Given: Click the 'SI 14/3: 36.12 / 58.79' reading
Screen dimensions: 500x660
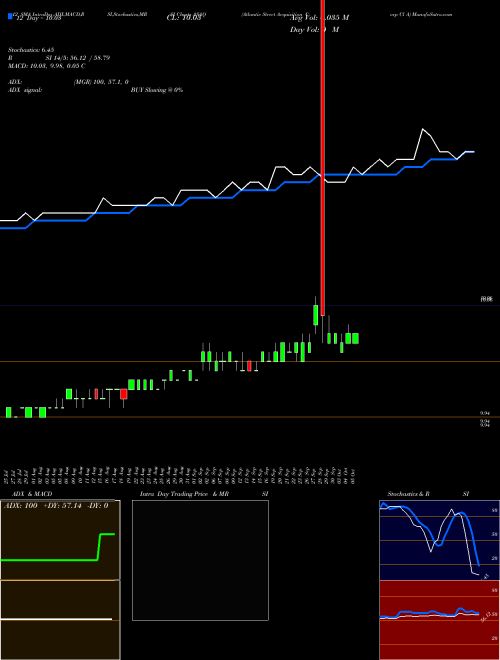Looking at the screenshot, I should 78,58.
